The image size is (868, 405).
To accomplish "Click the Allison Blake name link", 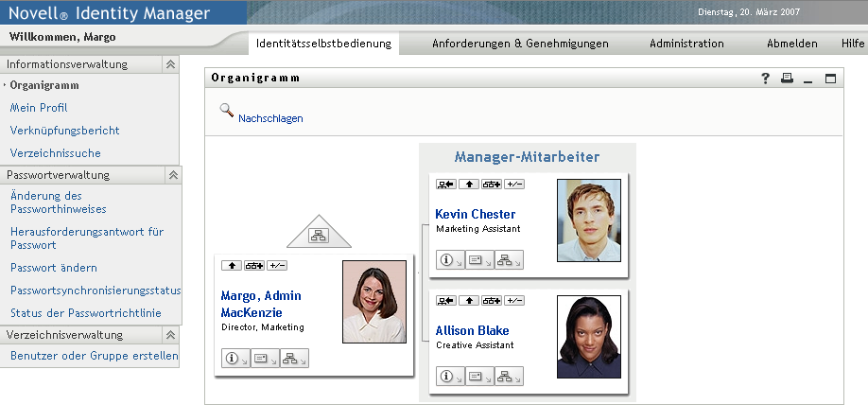I will (x=472, y=331).
